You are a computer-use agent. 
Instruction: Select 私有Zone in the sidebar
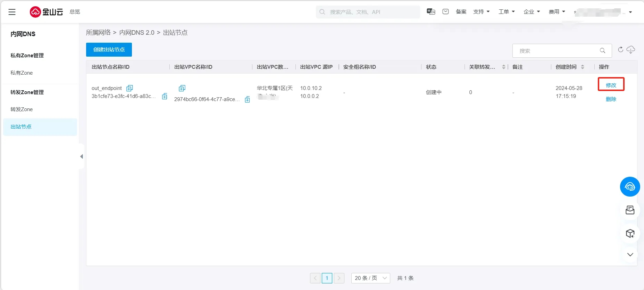point(22,73)
